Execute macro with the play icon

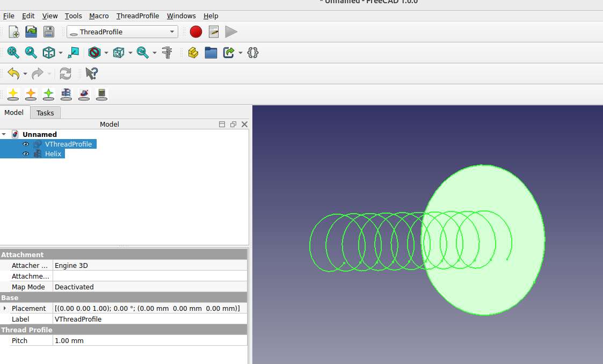[231, 32]
